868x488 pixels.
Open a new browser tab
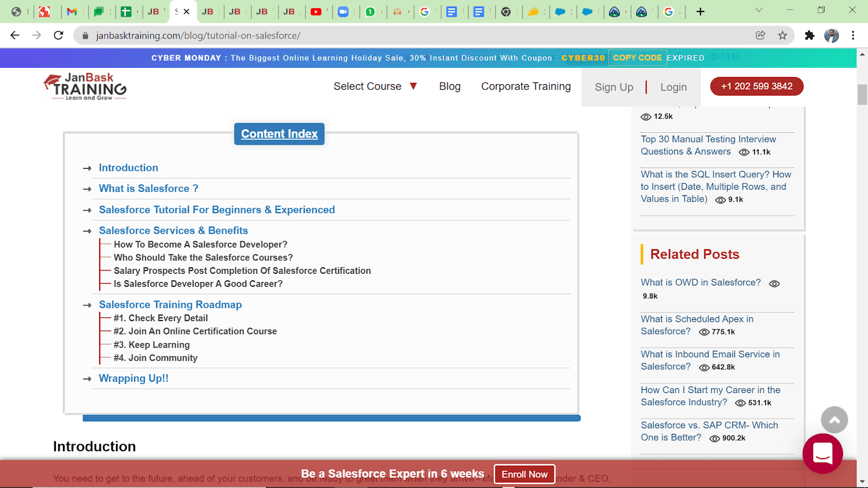[x=700, y=11]
